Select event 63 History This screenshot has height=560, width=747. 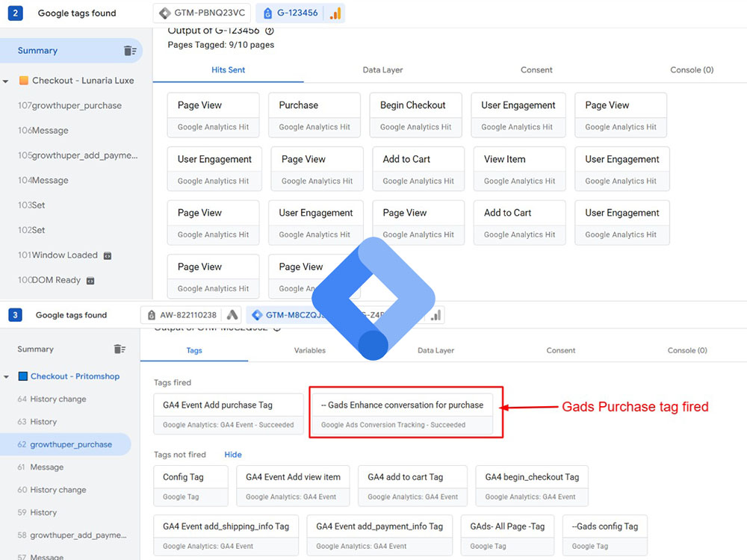pos(37,422)
